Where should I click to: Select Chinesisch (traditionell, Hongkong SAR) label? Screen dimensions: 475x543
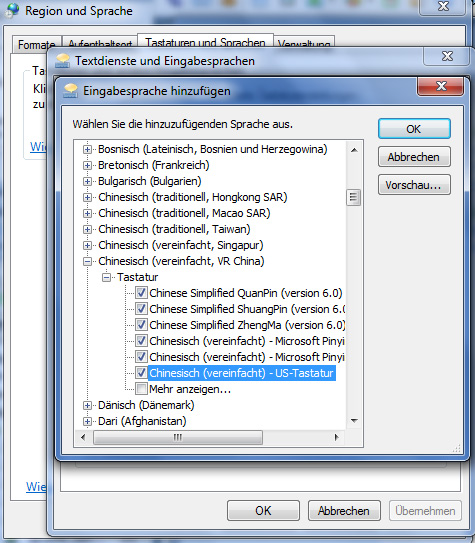pos(193,197)
